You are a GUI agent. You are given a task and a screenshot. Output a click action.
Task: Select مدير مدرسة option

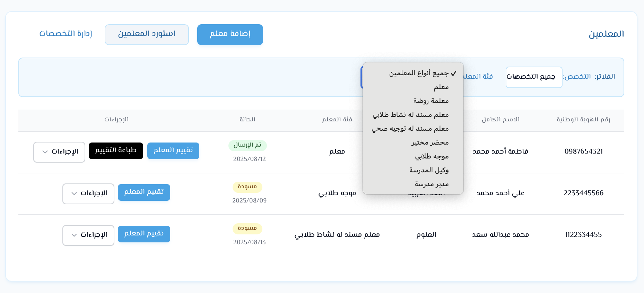pos(432,184)
